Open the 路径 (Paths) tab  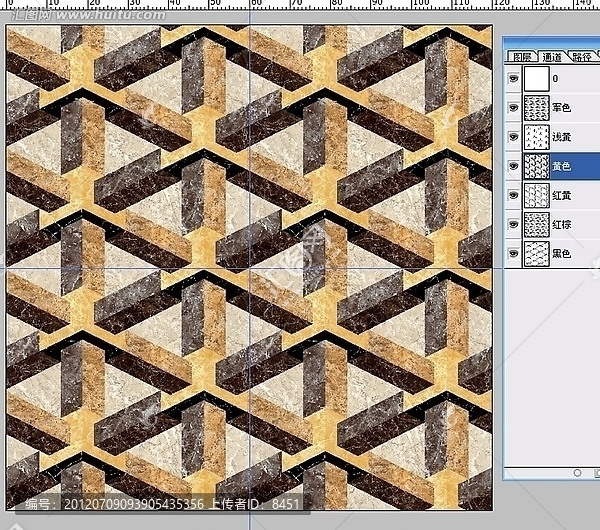pos(582,57)
